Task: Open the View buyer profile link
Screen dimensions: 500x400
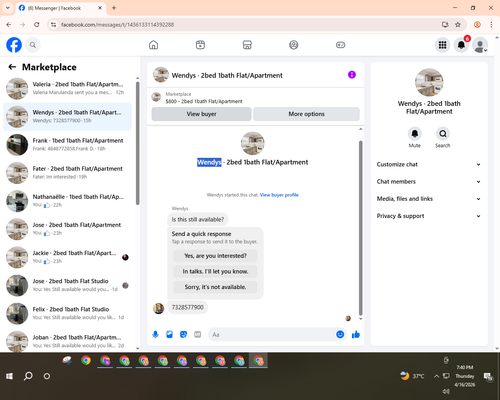Action: 279,195
